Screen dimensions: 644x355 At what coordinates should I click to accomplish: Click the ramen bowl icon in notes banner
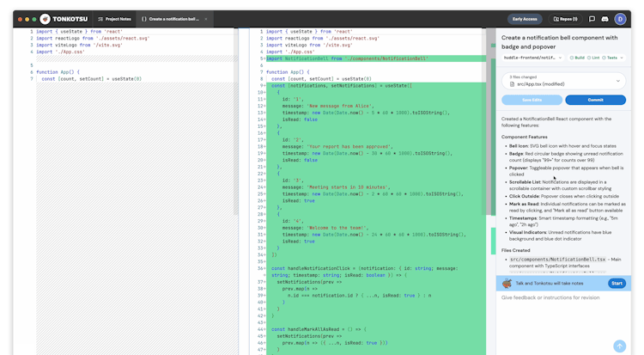pos(507,283)
